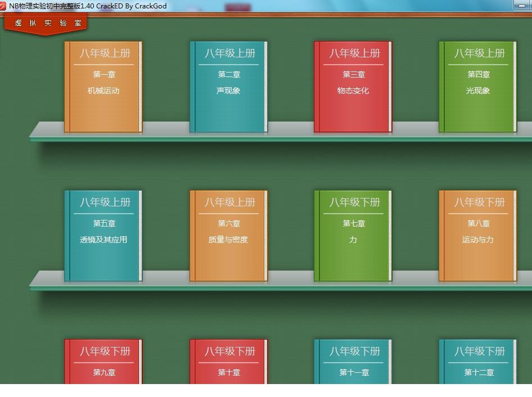Open the 第五章 透镜及其应用 book
The width and height of the screenshot is (532, 397).
(103, 236)
